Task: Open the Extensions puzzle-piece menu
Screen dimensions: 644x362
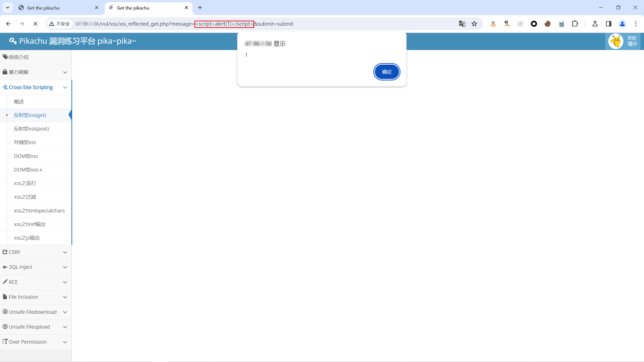Action: (575, 24)
